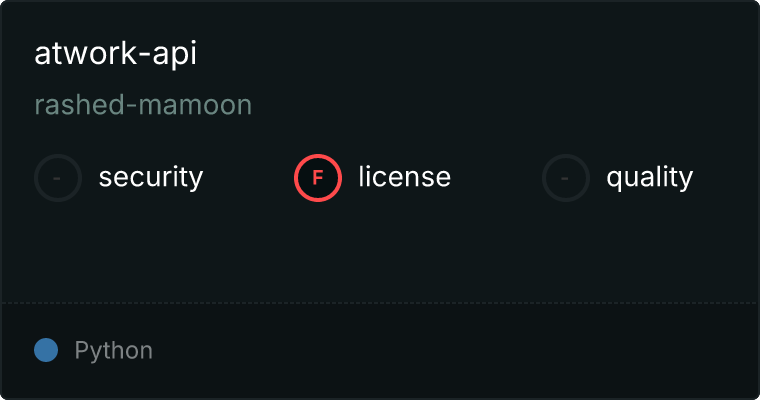Click the dash inside the security circle
Viewport: 760px width, 400px height.
point(58,178)
